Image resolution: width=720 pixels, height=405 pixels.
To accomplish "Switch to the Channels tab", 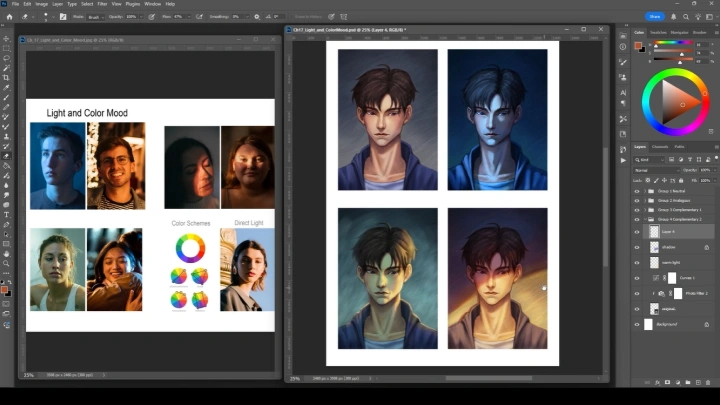I will 660,147.
